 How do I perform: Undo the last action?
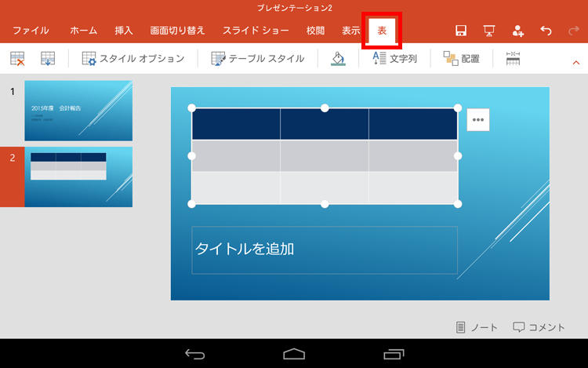546,31
